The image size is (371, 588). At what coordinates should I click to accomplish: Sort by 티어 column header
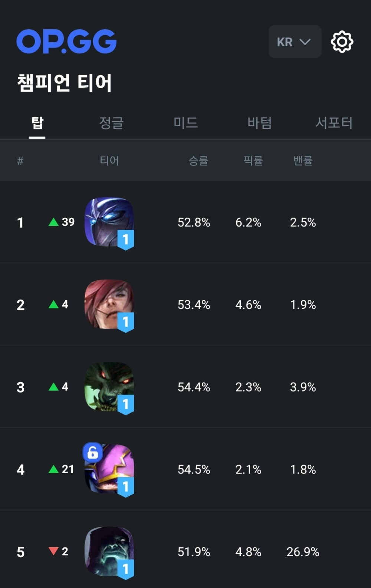[109, 161]
